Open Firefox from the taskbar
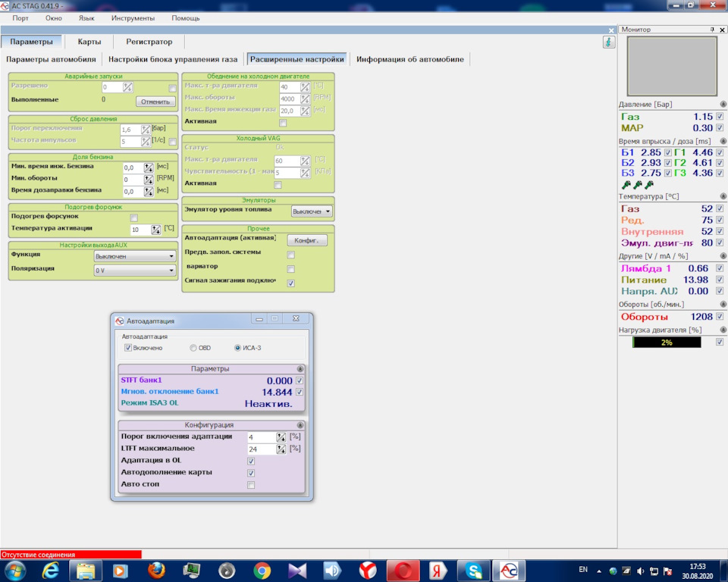 point(156,571)
